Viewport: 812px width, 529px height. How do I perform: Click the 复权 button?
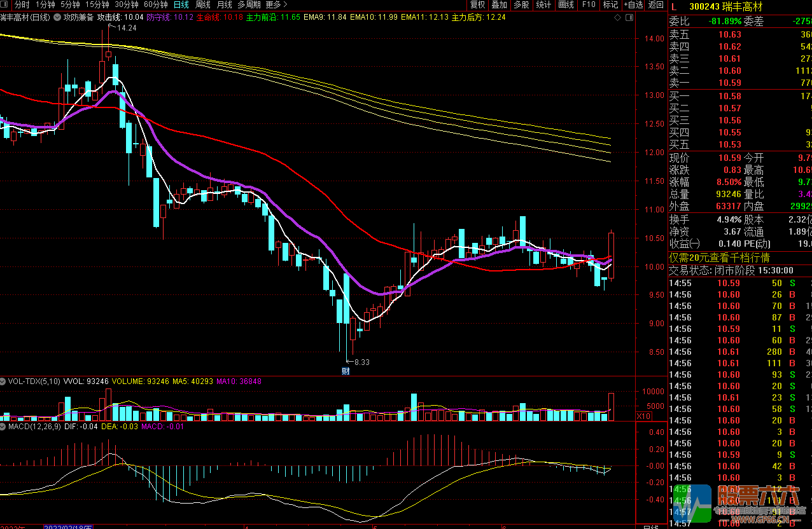pyautogui.click(x=478, y=4)
